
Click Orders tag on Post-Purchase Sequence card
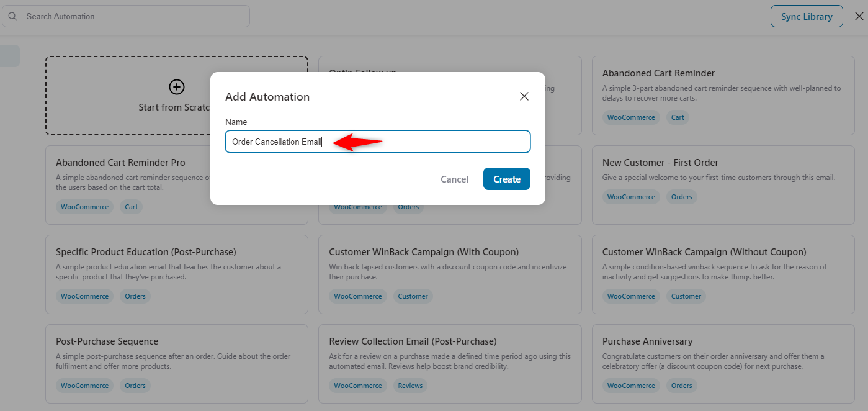[135, 386]
